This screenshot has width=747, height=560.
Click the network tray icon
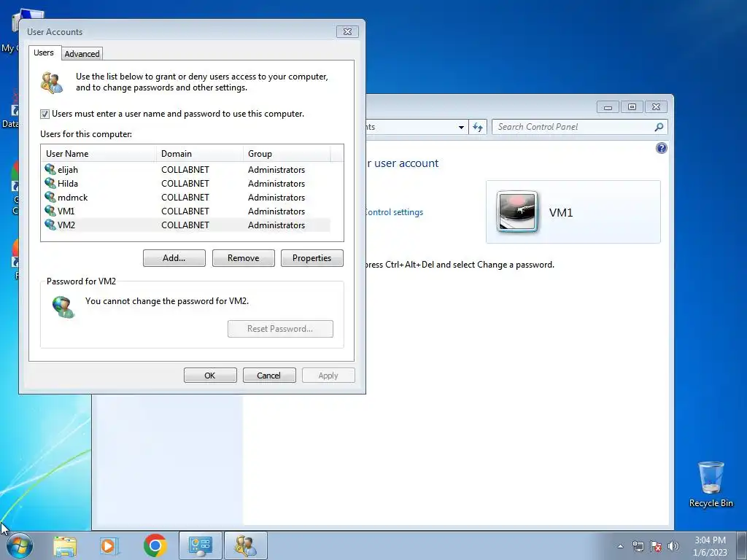[x=638, y=546]
